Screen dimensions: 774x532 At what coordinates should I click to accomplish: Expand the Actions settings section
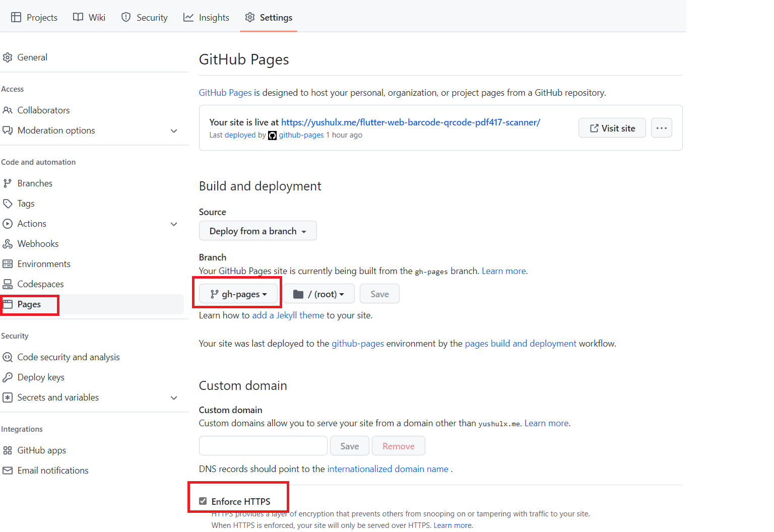coord(174,224)
